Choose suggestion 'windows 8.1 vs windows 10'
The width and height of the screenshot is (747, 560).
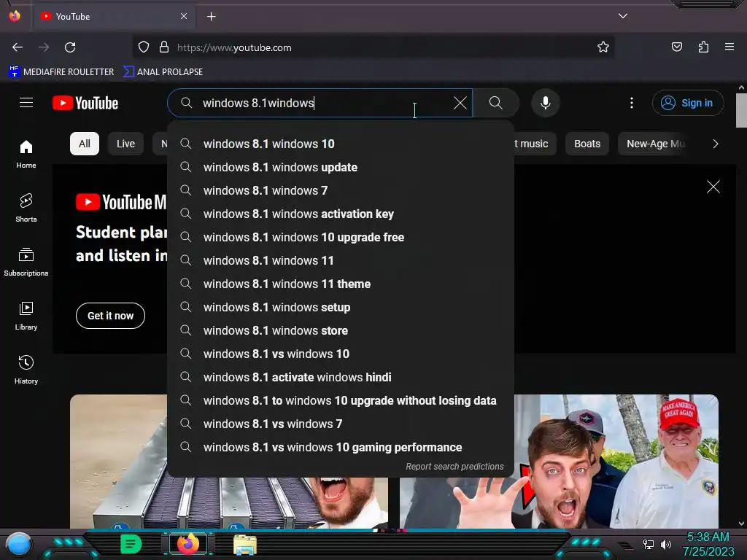point(341,354)
